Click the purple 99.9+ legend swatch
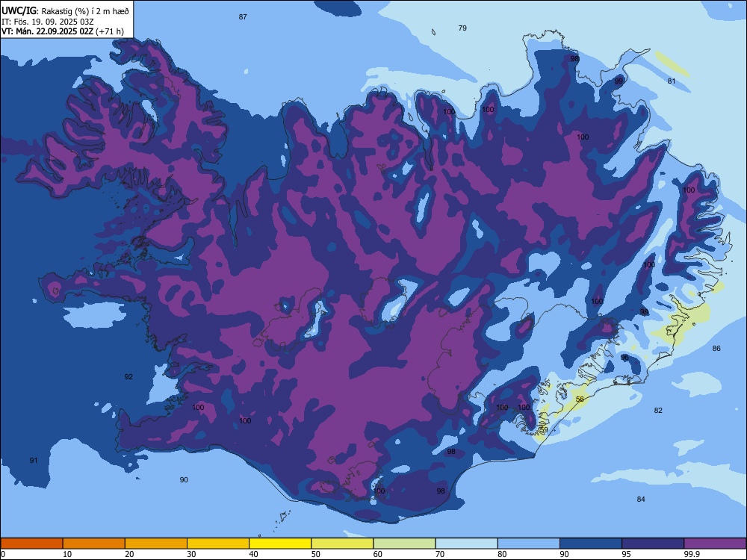Screen dimensions: 747x560 click(715, 544)
